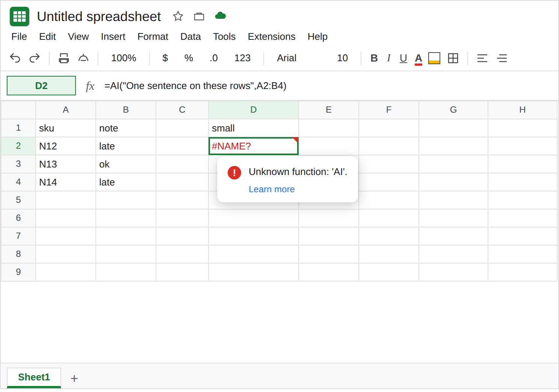Follow the Learn more link
This screenshot has height=392, width=559.
272,189
